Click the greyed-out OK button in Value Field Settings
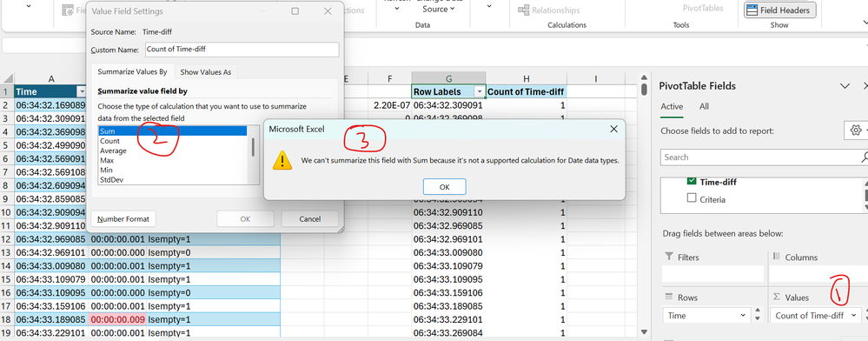 [245, 219]
